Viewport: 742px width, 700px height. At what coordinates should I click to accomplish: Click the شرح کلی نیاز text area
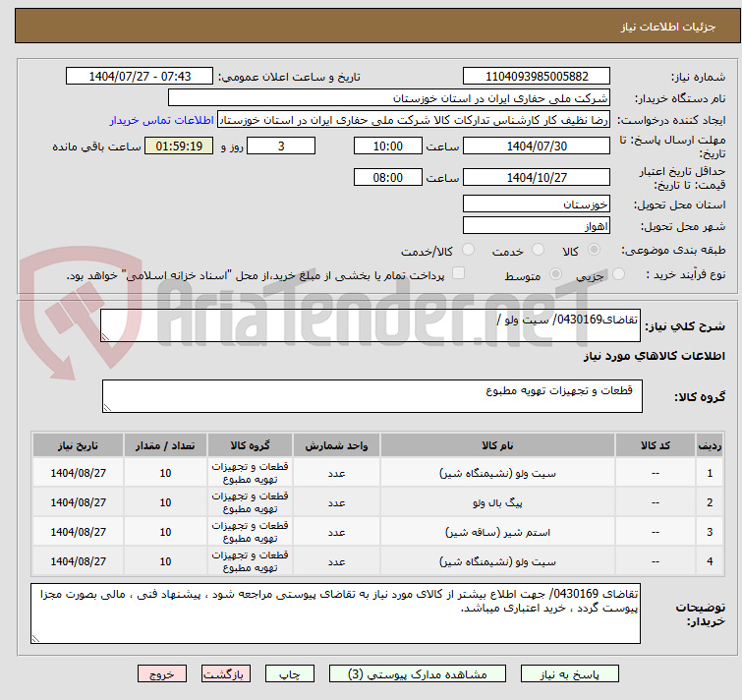pos(371,325)
